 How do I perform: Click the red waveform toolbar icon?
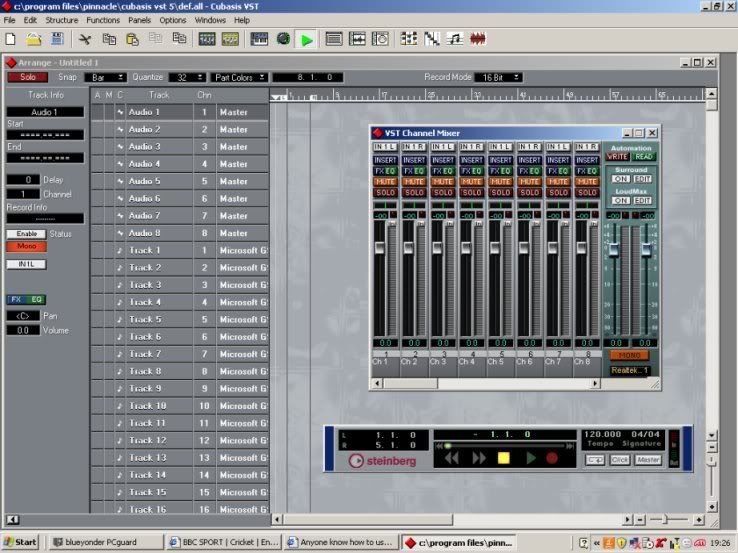[478, 39]
